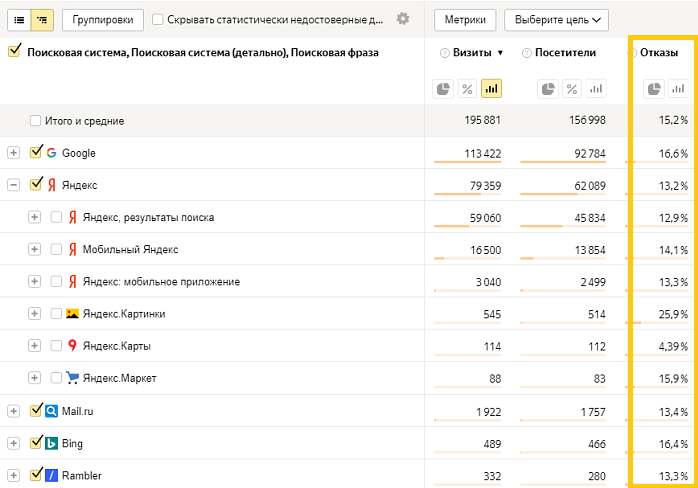The width and height of the screenshot is (698, 488).
Task: Sort by Посетители column header
Action: 565,53
